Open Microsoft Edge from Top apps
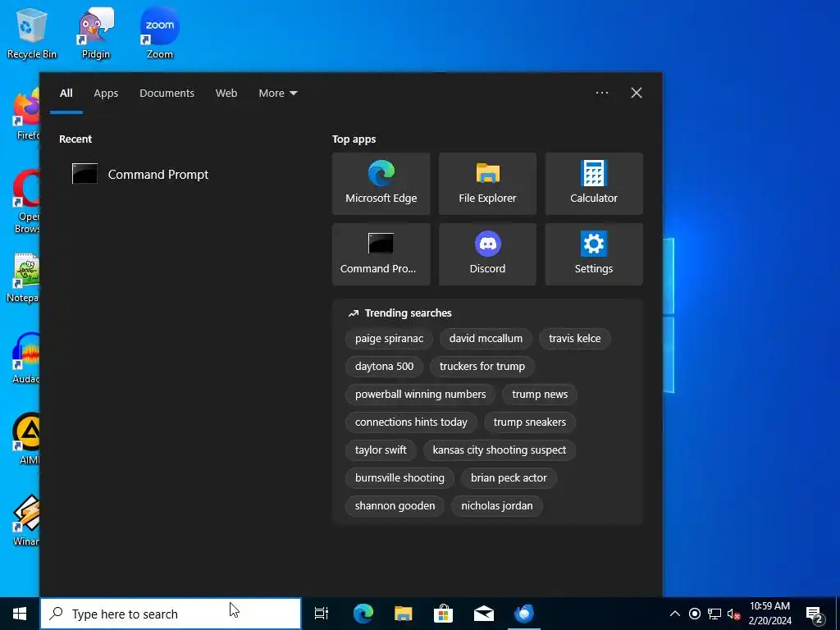Screen dimensions: 840x630 click(x=381, y=184)
